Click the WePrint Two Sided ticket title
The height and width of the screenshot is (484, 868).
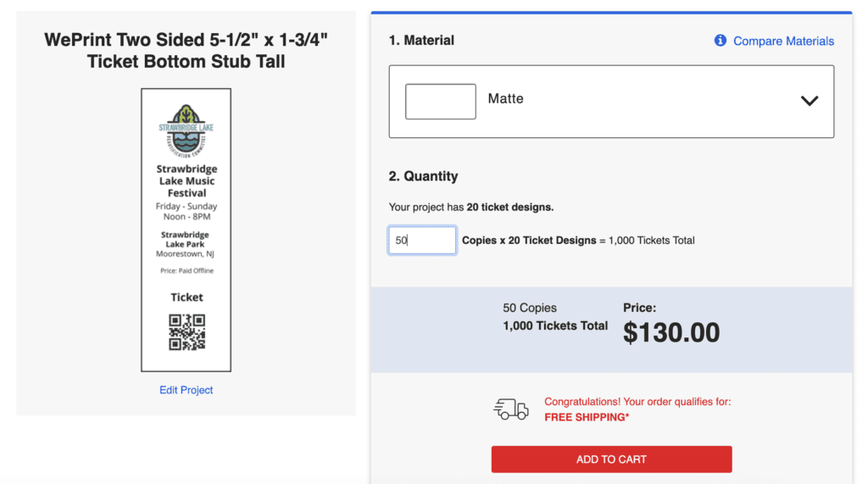186,50
